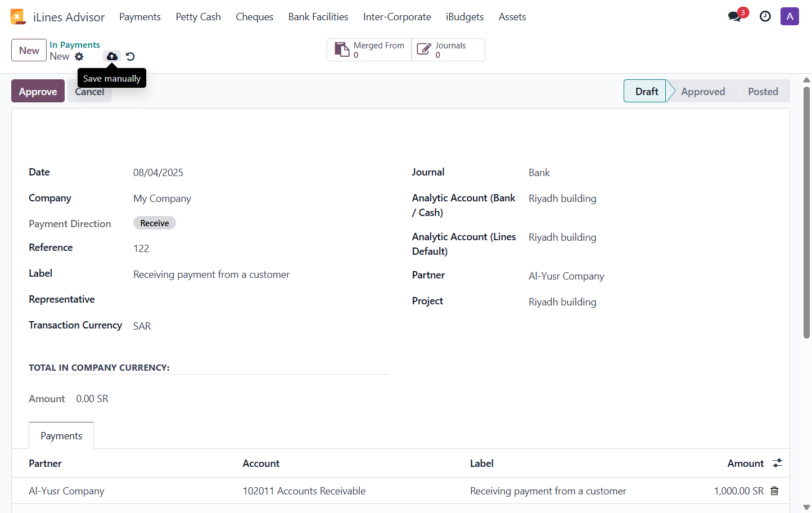812x513 pixels.
Task: Set status to Approved
Action: (703, 91)
